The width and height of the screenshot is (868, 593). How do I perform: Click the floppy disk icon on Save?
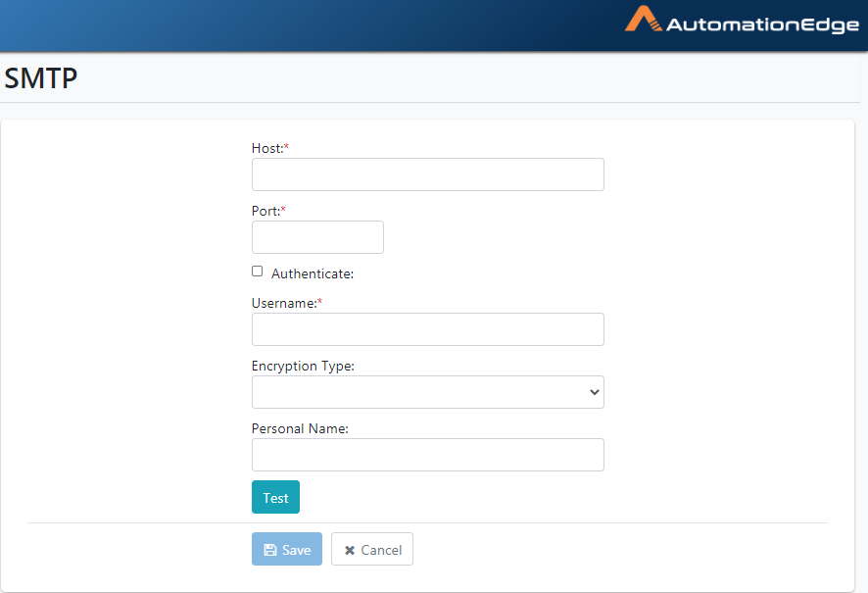[x=270, y=550]
